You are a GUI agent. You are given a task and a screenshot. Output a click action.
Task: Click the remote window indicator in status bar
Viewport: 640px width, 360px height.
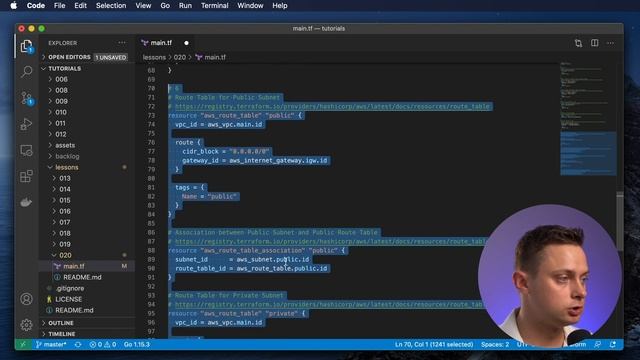23,344
